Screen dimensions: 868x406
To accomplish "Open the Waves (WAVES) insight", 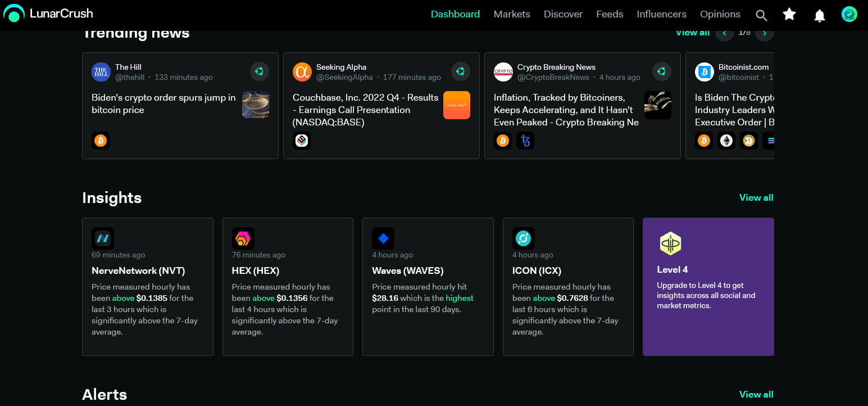I will [x=428, y=287].
